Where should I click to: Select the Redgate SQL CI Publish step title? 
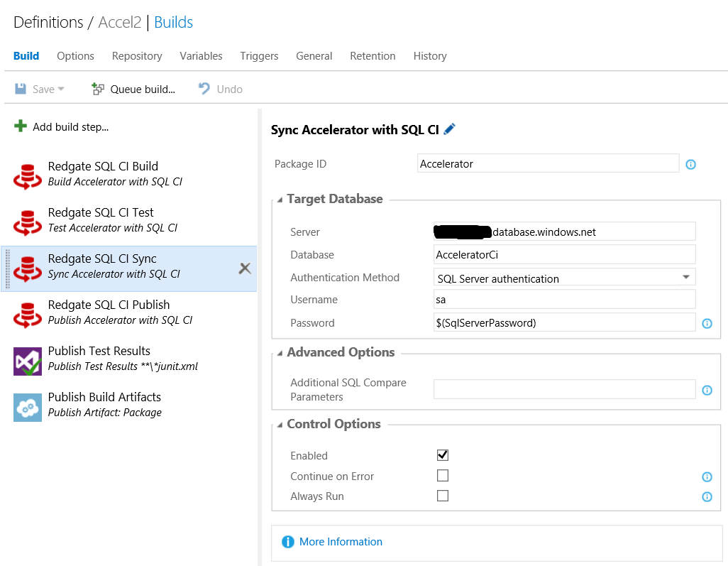[109, 305]
